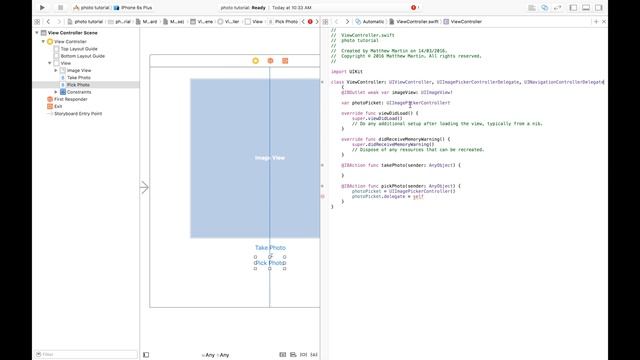Select First Responder in outline
This screenshot has width=640, height=360.
point(67,99)
